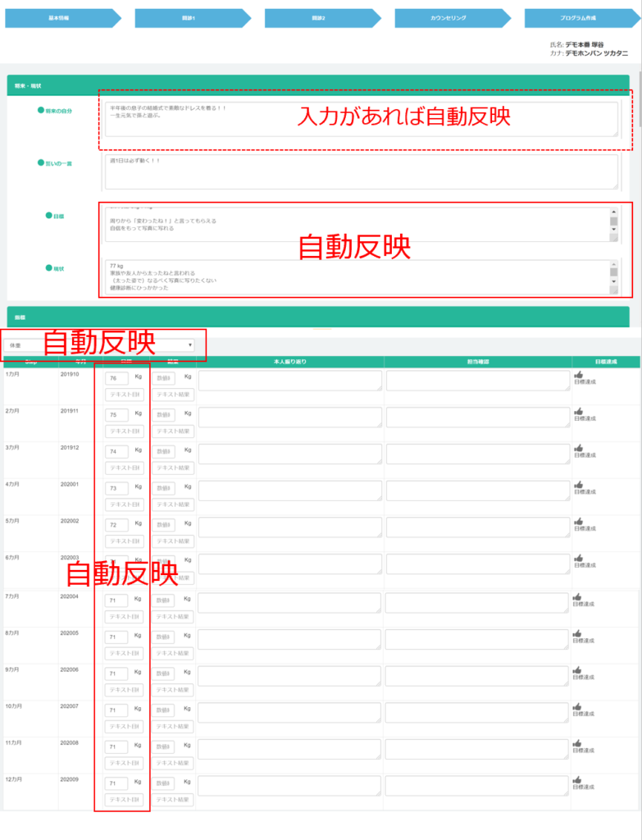Mark goal achieved for month 3 thumbs-up

point(578,449)
